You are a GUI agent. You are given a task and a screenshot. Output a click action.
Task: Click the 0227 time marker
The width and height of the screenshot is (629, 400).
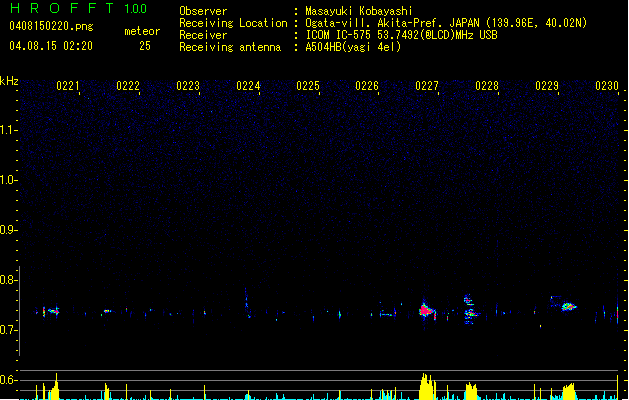pyautogui.click(x=427, y=86)
